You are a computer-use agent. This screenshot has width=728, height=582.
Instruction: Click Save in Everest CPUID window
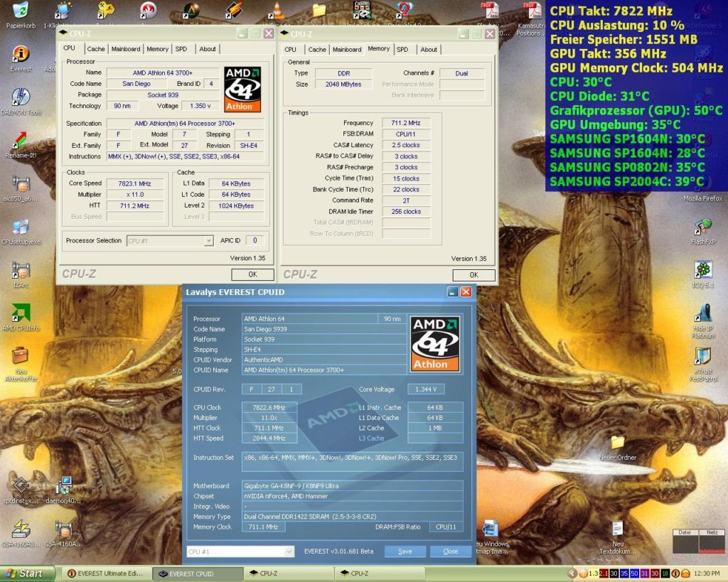[405, 551]
